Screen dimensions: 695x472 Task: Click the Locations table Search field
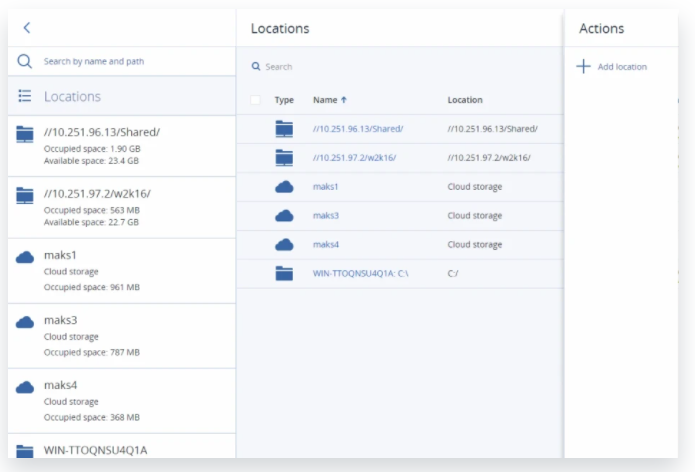[x=400, y=67]
